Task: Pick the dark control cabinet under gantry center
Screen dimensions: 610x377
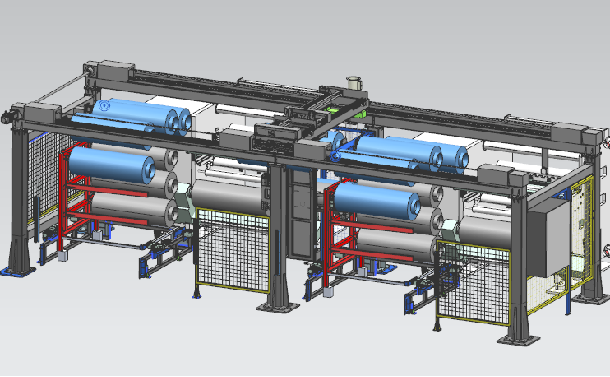Action: (x=301, y=214)
